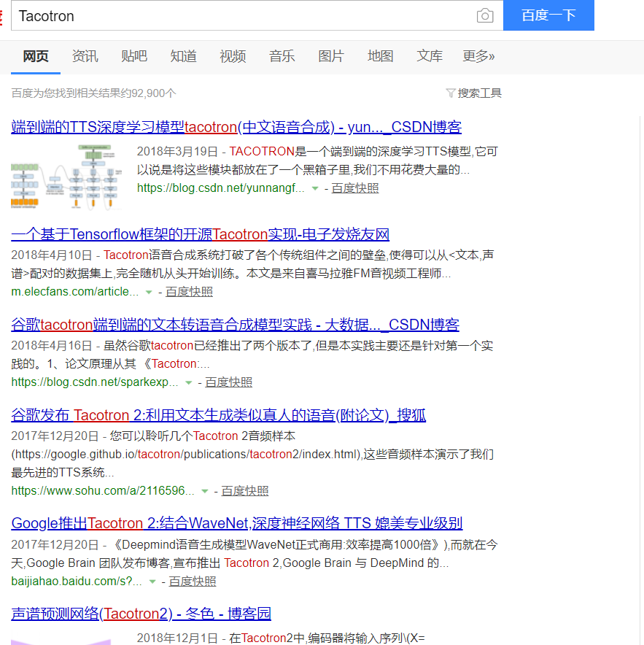Switch to the 视频 tab

(233, 56)
